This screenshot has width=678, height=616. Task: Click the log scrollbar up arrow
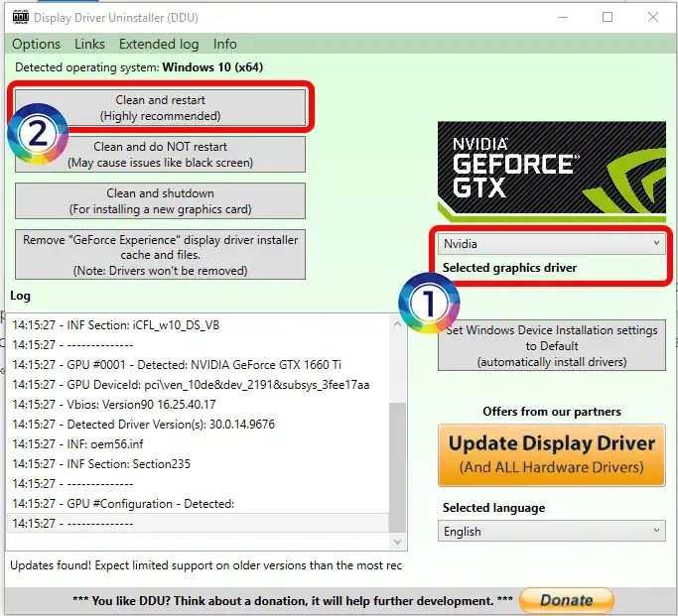397,324
